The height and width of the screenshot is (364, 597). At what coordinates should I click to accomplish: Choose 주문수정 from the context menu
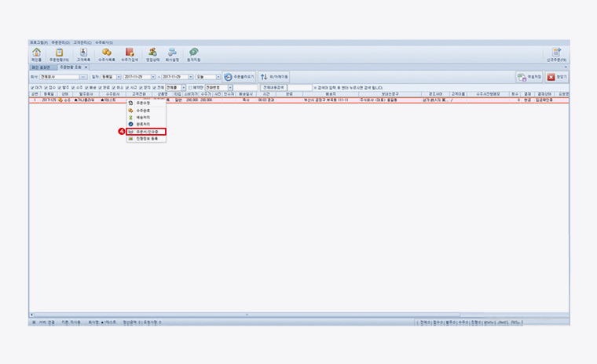(x=142, y=103)
